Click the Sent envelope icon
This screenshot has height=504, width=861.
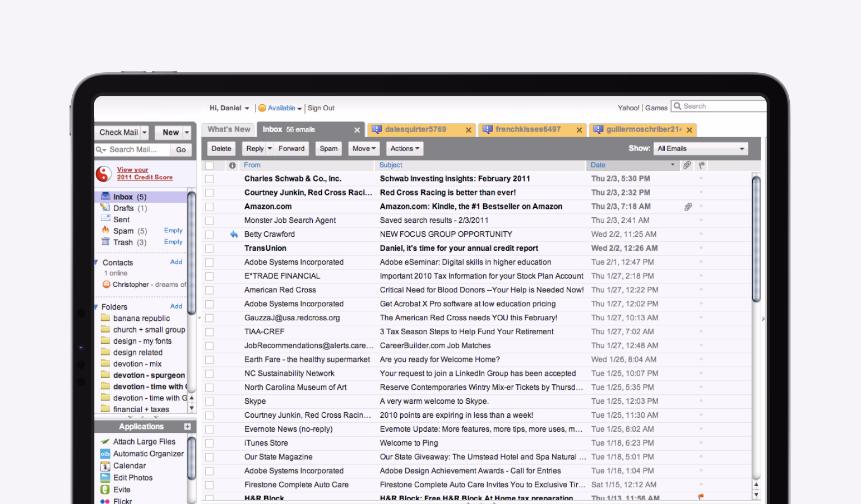click(105, 218)
